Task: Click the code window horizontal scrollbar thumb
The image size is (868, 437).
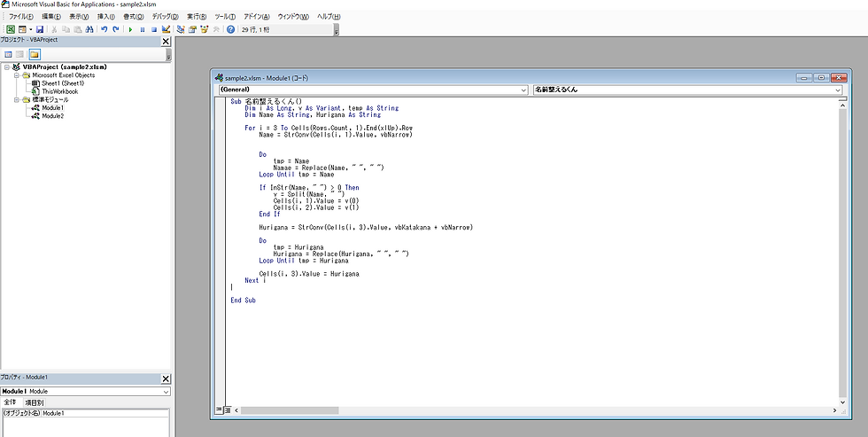Action: [x=290, y=410]
